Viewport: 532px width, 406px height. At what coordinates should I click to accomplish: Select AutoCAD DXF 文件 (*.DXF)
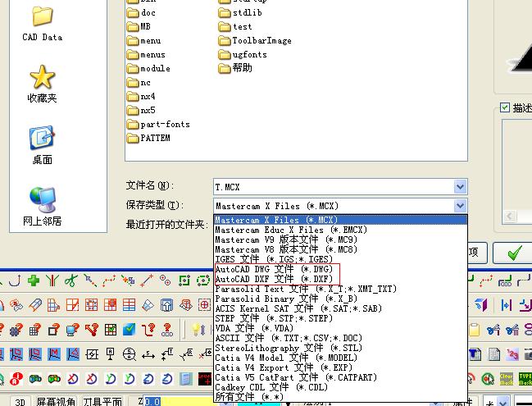click(340, 279)
